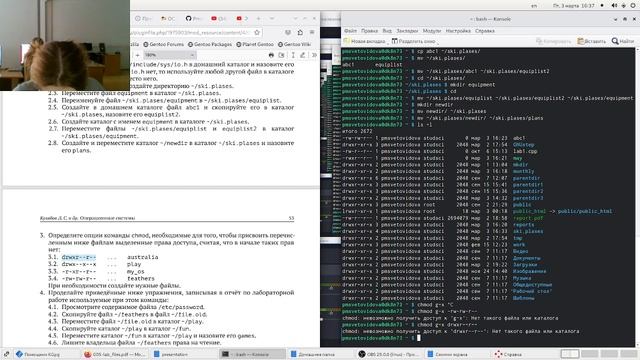Switch to the OC tab in Firefox
The width and height of the screenshot is (640, 360).
point(168,18)
